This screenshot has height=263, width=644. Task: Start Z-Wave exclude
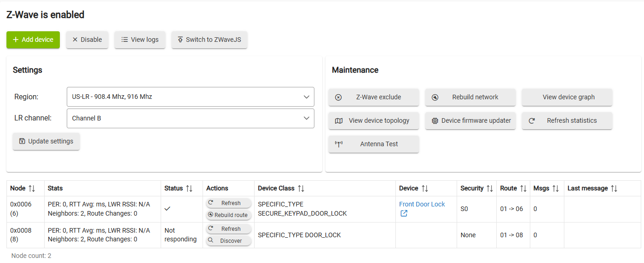tap(374, 97)
